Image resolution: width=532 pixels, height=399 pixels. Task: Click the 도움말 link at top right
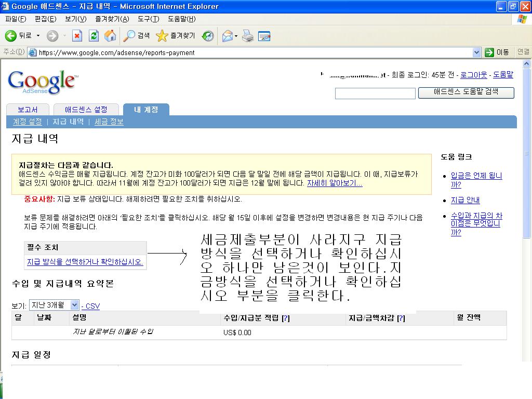point(503,75)
